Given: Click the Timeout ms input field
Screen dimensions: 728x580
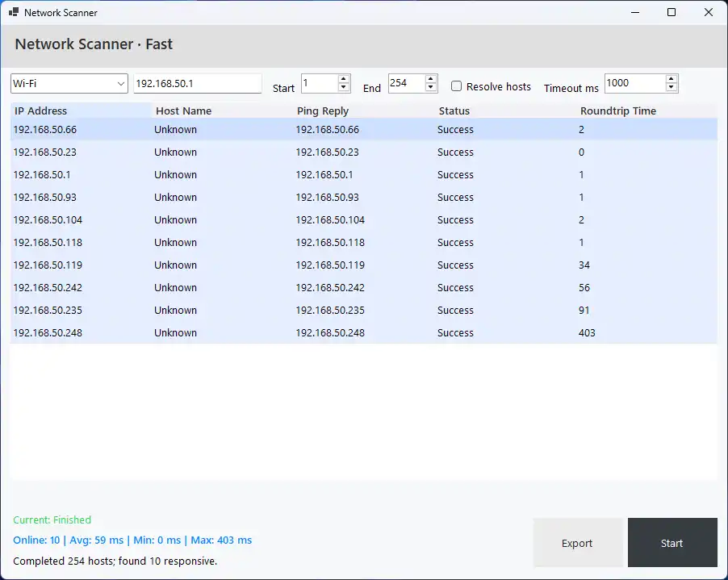Looking at the screenshot, I should [x=634, y=83].
